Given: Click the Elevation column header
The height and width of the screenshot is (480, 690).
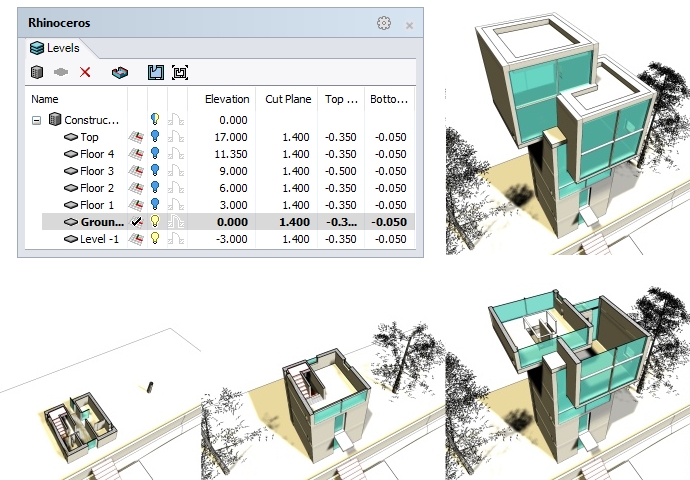Looking at the screenshot, I should (x=226, y=99).
